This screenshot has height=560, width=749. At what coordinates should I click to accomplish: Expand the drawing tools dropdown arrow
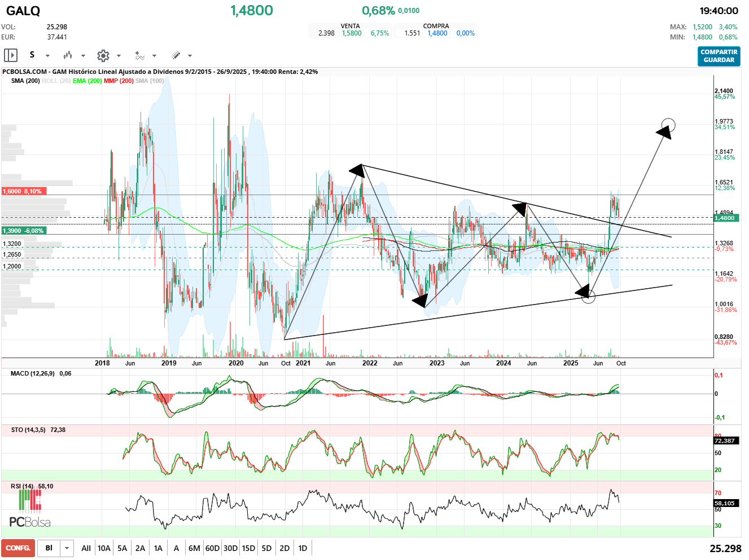pyautogui.click(x=190, y=56)
